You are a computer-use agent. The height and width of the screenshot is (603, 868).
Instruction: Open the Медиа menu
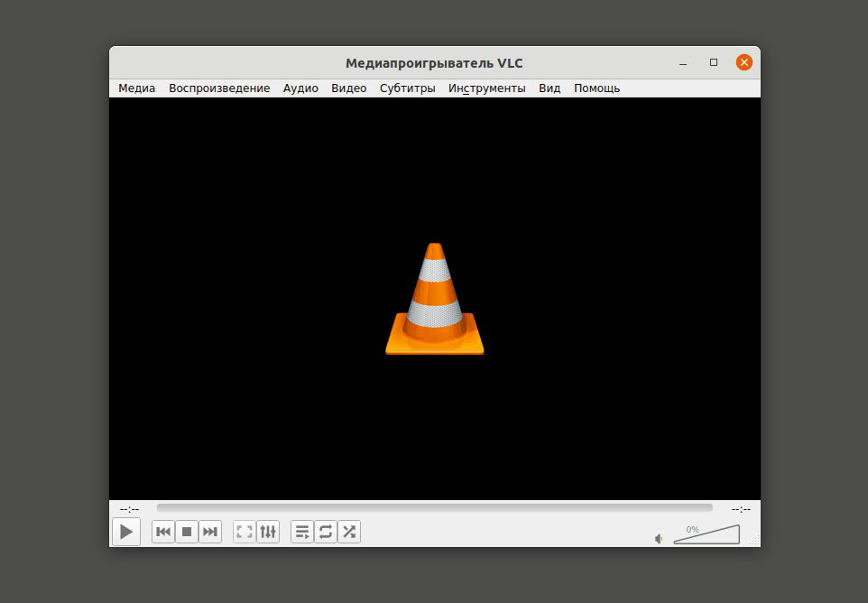coord(137,88)
